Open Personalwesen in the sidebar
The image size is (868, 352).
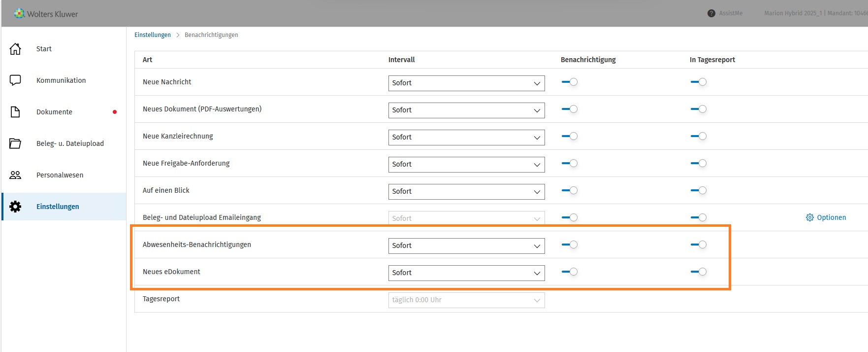pyautogui.click(x=60, y=175)
